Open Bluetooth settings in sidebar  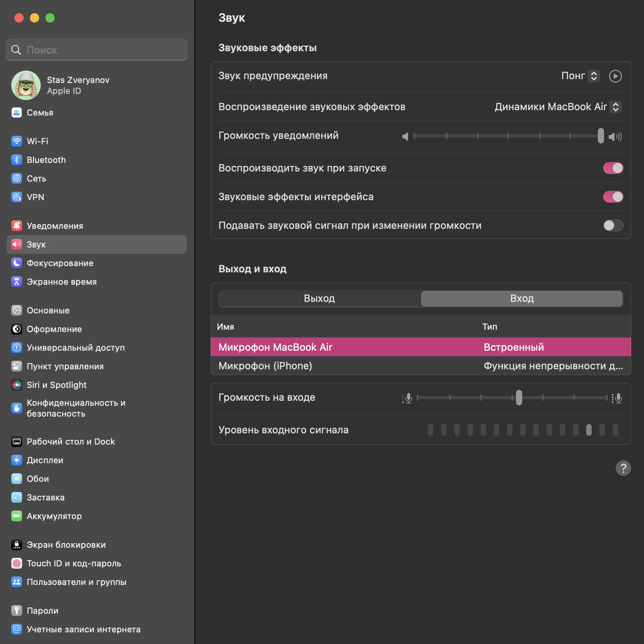(x=97, y=160)
